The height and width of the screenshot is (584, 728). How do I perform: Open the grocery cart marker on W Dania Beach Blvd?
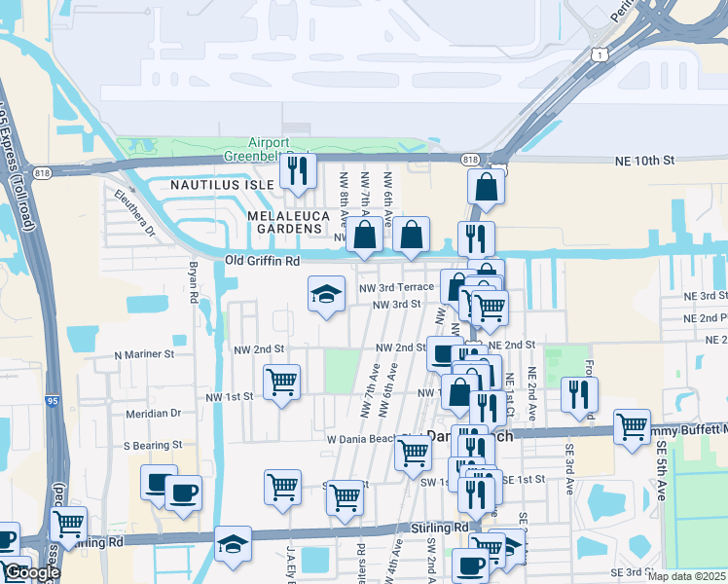click(413, 455)
